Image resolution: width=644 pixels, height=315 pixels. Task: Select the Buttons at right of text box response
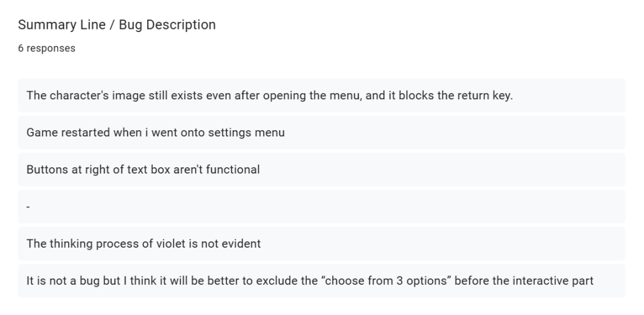pos(321,170)
